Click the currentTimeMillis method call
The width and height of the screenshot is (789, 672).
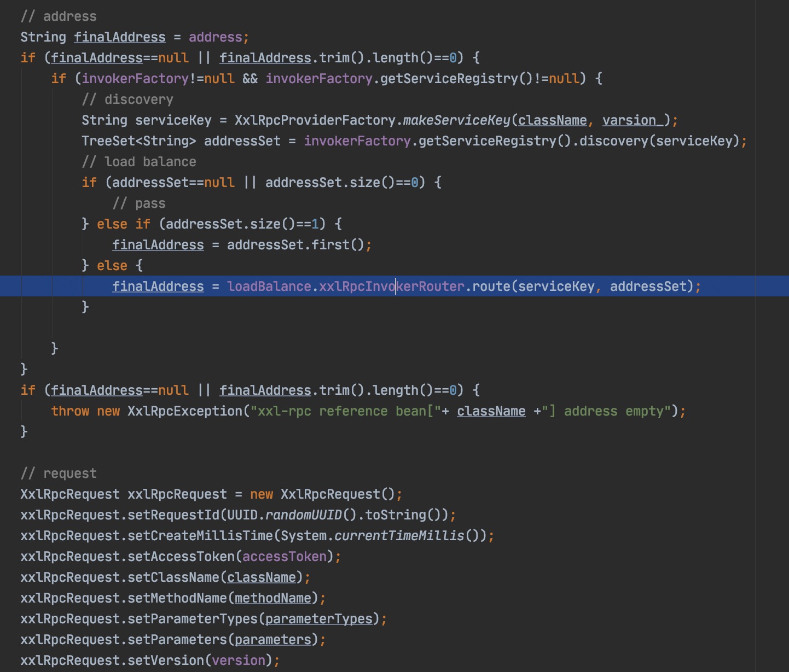(x=399, y=536)
